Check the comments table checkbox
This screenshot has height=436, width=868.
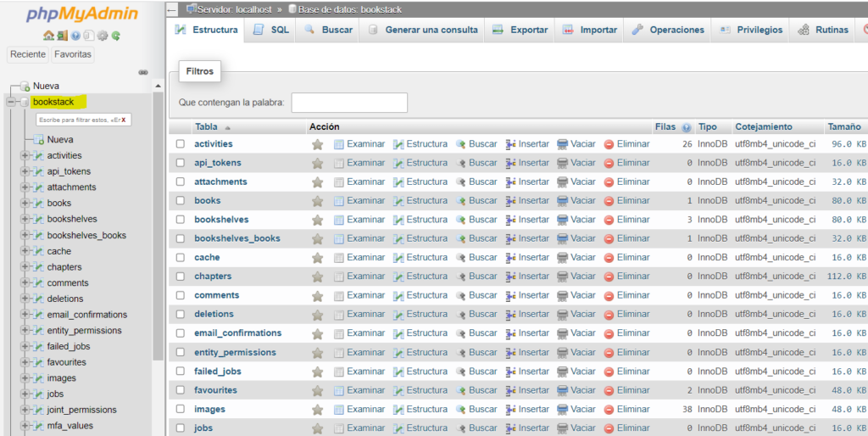pyautogui.click(x=181, y=295)
